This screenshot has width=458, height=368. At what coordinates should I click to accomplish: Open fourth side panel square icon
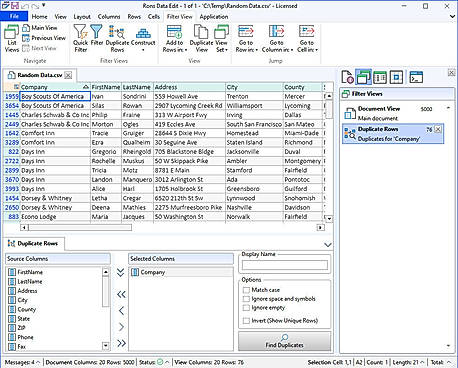[396, 77]
